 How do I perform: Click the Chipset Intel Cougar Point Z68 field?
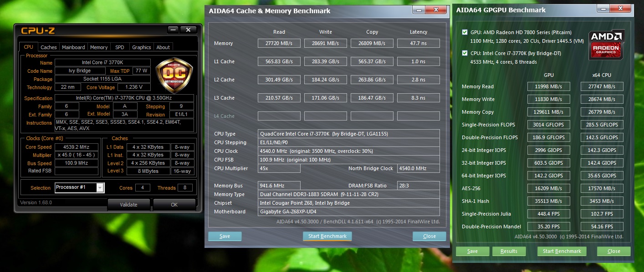click(x=348, y=203)
